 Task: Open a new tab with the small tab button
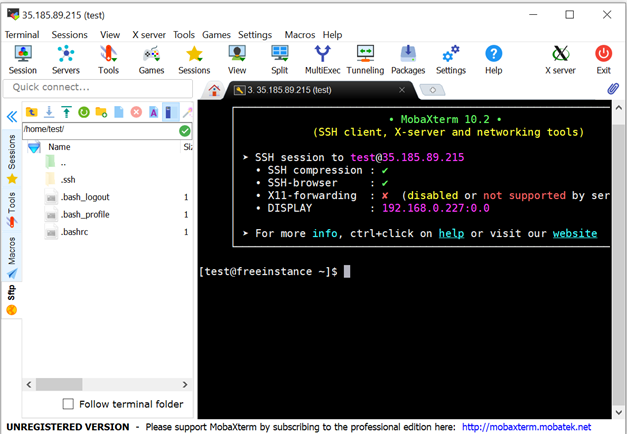coord(432,90)
